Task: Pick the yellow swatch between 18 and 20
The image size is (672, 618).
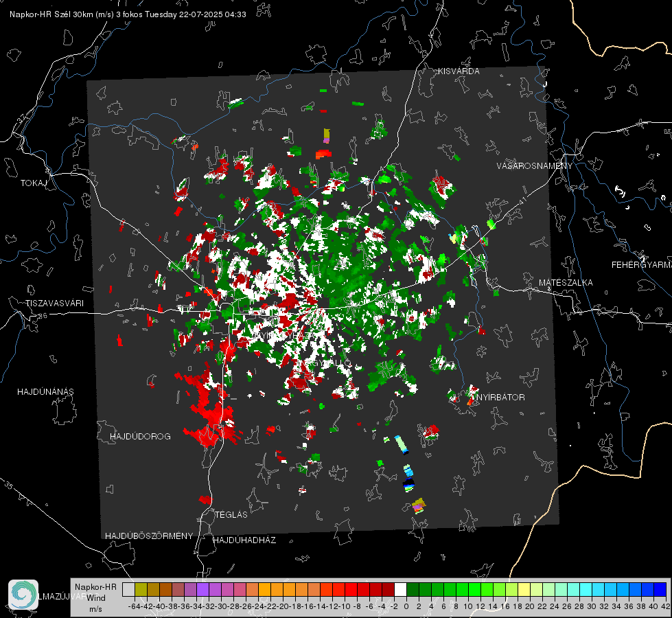Action: pyautogui.click(x=524, y=589)
